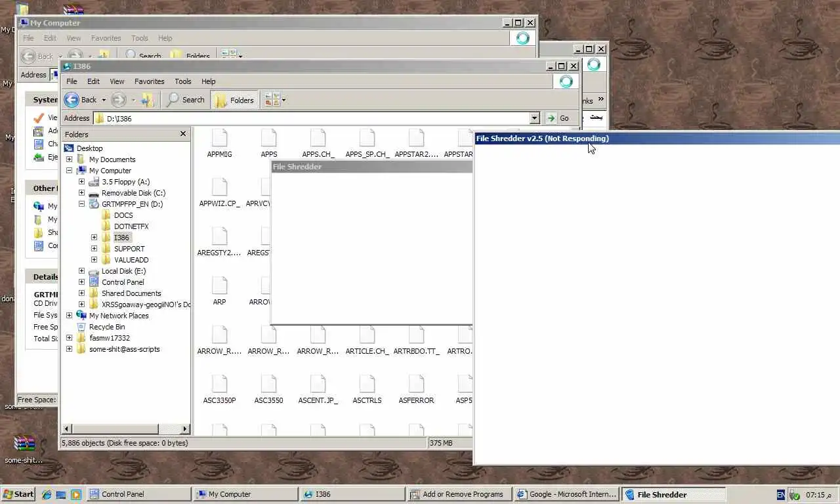The width and height of the screenshot is (840, 504).
Task: Expand the fasmw17332 folder node
Action: tap(69, 338)
